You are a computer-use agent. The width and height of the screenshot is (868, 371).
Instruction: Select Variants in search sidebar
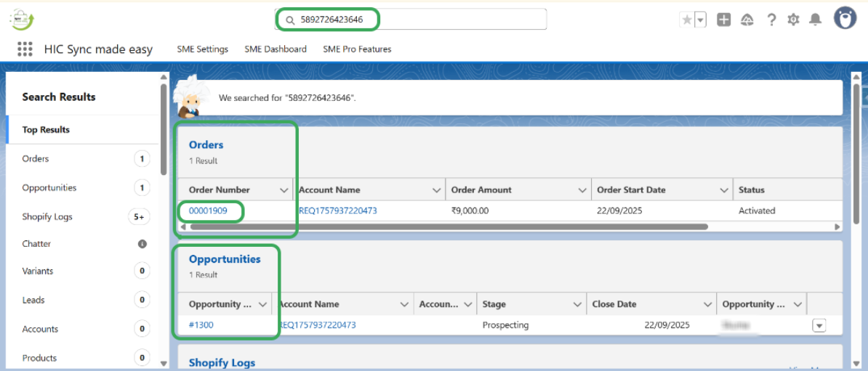pos(82,272)
